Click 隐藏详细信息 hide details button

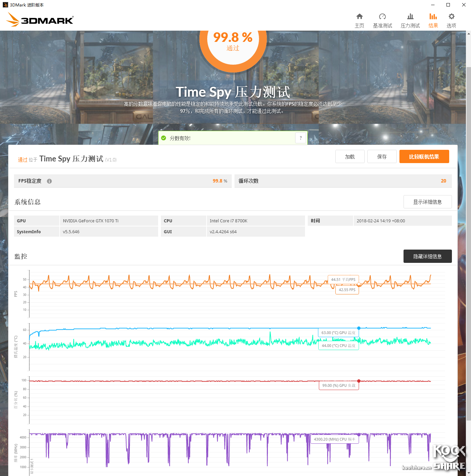point(428,256)
